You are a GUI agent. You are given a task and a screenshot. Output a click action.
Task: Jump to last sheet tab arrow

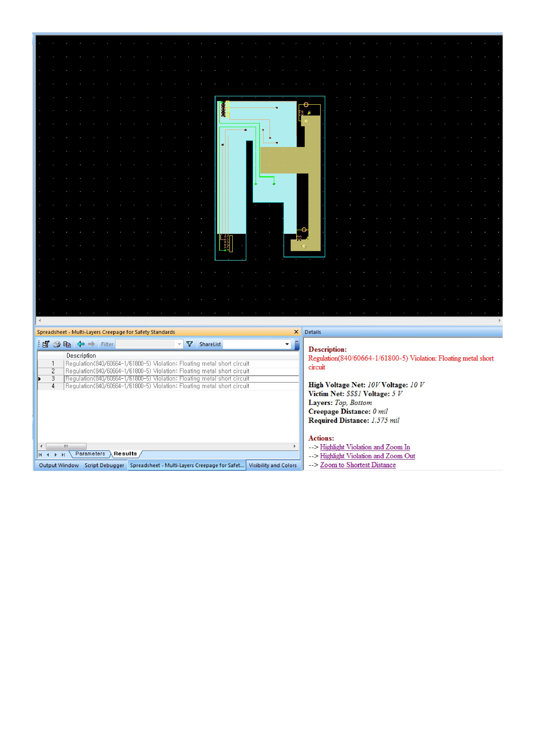(x=63, y=455)
